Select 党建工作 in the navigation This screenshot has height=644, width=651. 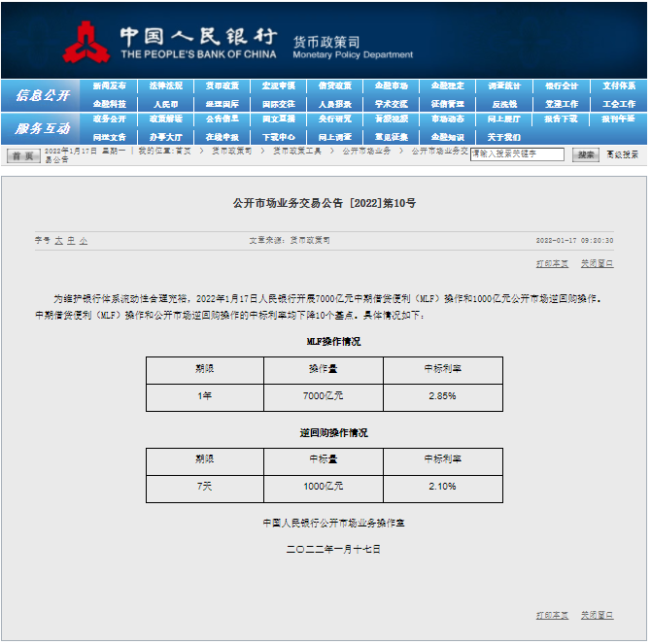(562, 104)
